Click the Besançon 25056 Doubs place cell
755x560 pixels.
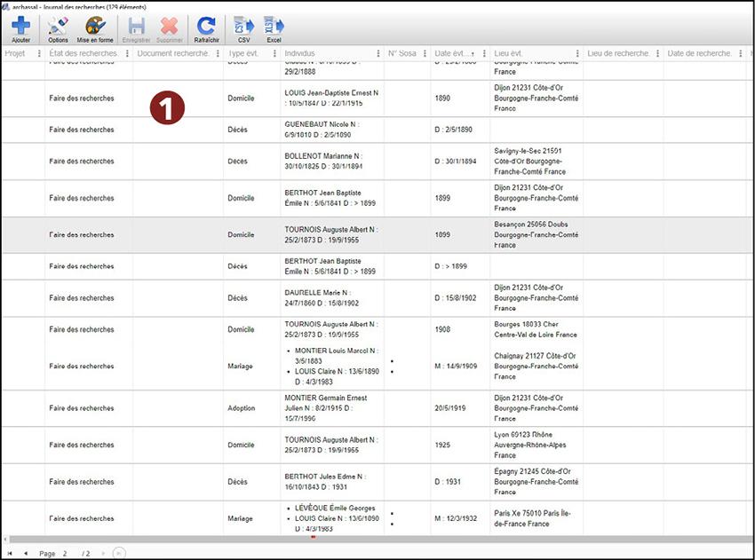click(536, 235)
